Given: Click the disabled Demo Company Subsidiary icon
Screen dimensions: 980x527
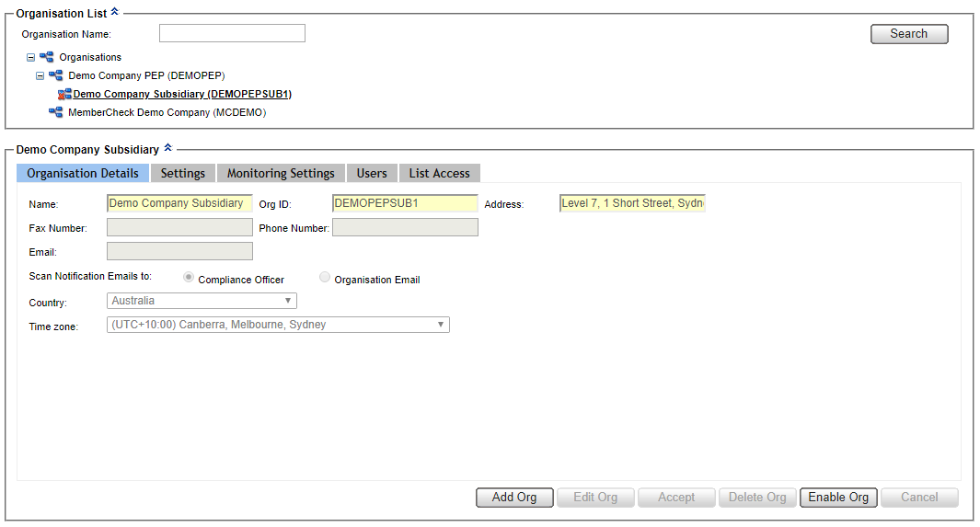Looking at the screenshot, I should point(64,95).
